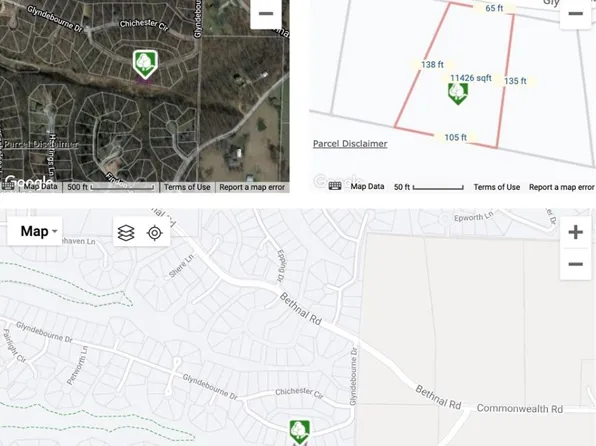Screen dimensions: 596x446
Task: Zoom out on the bottom map
Action: click(x=575, y=264)
